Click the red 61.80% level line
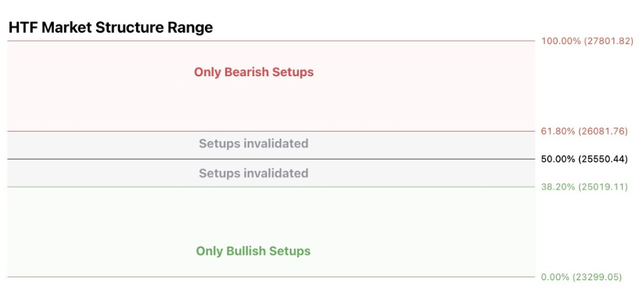 tap(377, 131)
